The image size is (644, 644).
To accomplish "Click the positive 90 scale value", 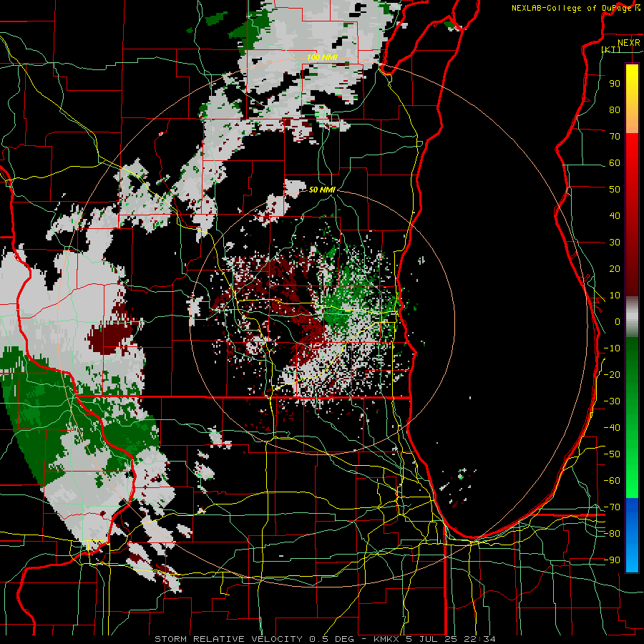I will pos(615,84).
